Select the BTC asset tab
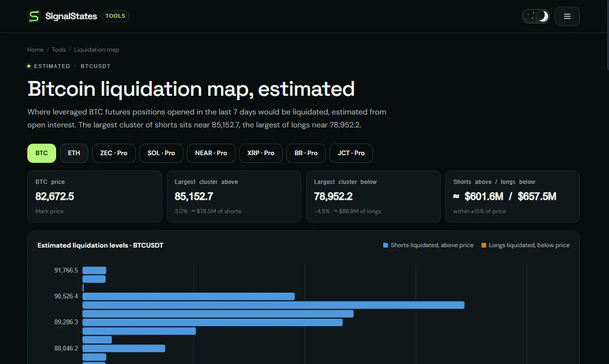The height and width of the screenshot is (364, 609). point(42,153)
